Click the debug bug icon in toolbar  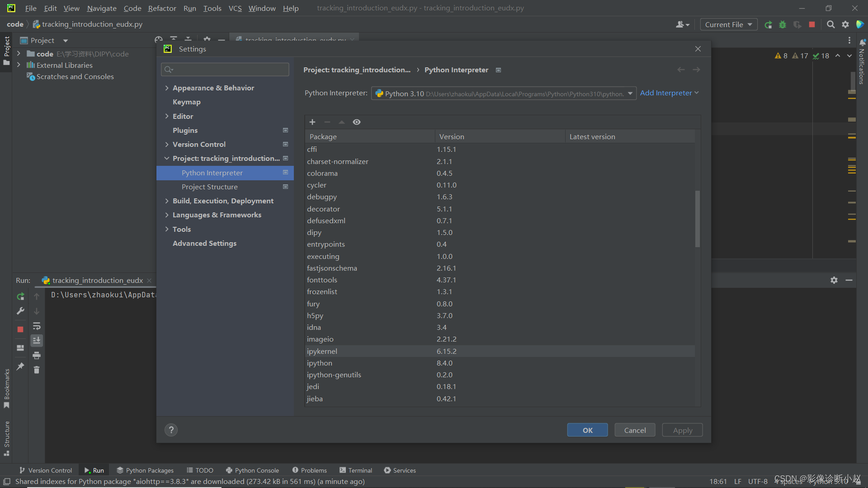point(783,24)
